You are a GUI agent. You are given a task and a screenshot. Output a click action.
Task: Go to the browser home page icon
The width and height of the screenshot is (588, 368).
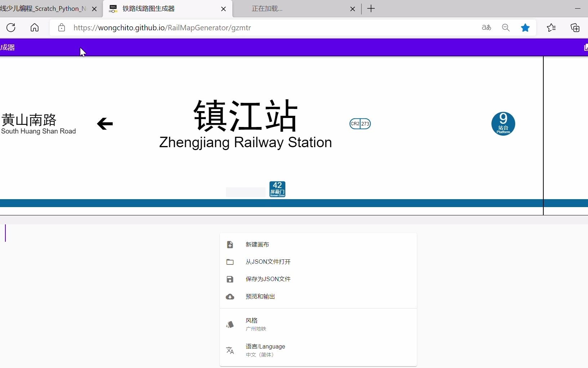coord(35,28)
